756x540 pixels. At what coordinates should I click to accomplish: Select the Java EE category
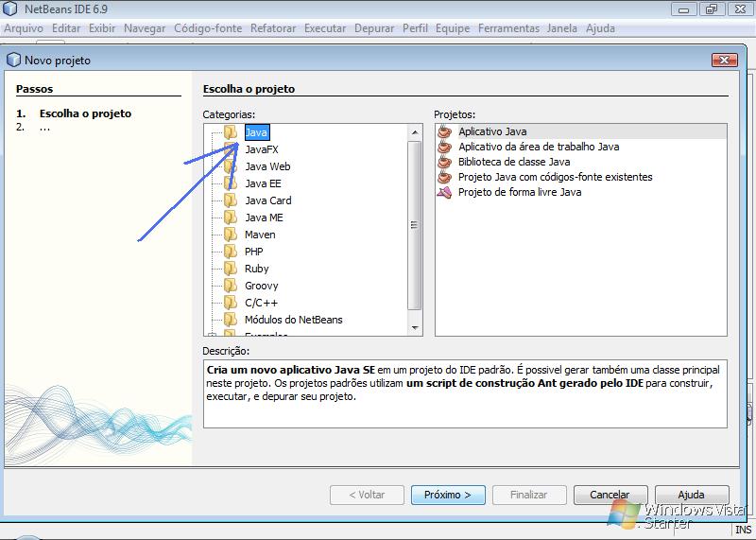click(x=263, y=183)
